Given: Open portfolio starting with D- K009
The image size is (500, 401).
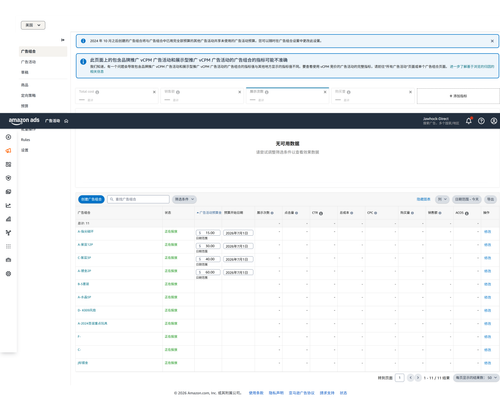Looking at the screenshot, I should coord(87,310).
